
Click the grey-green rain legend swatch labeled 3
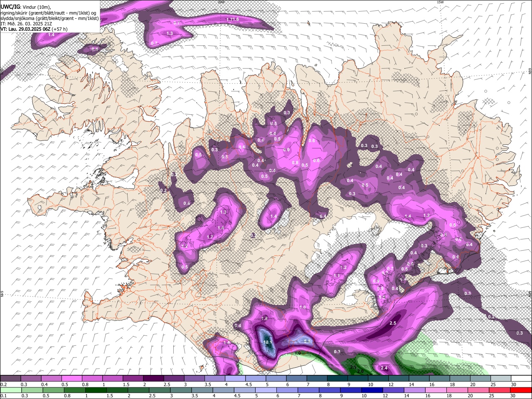(x=181, y=390)
